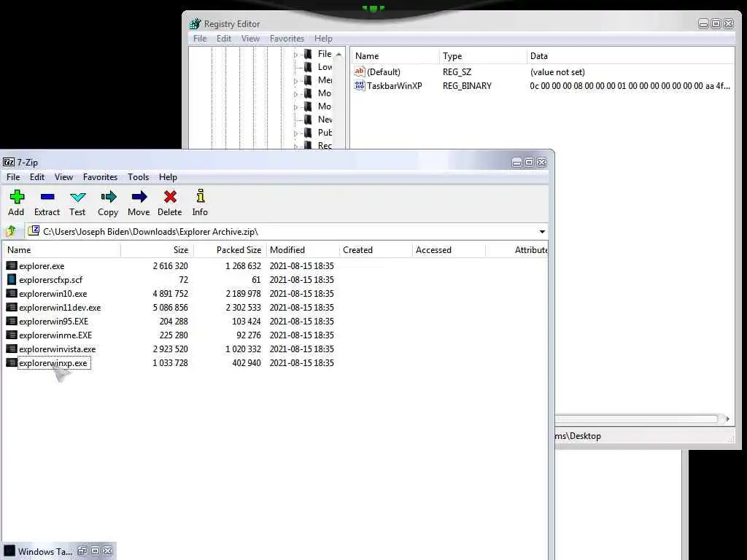Click the registry horizontal scrollbar track
Screen dimensions: 747x560
click(636, 419)
